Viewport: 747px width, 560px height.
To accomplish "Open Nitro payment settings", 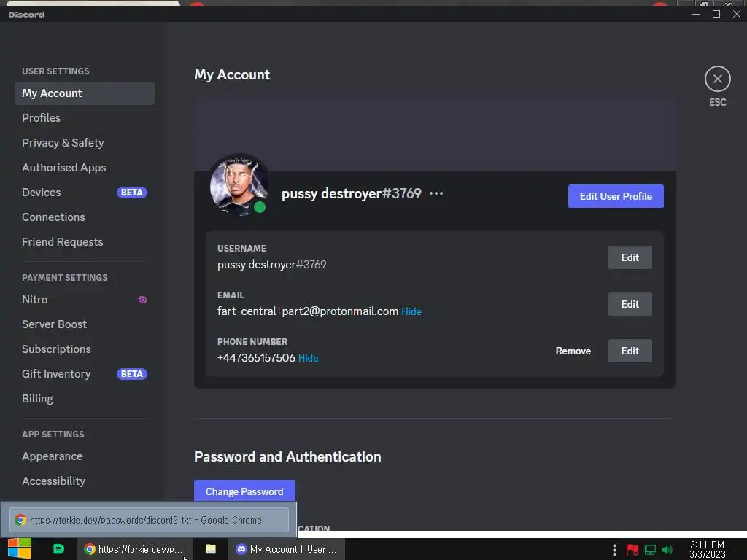I will click(85, 300).
